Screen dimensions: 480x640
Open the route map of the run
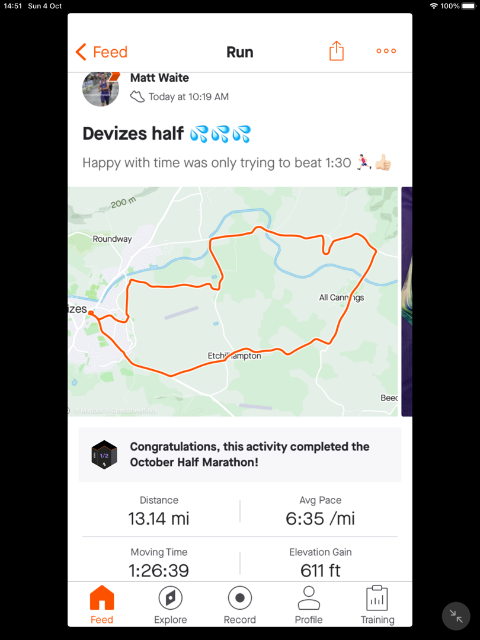(233, 302)
